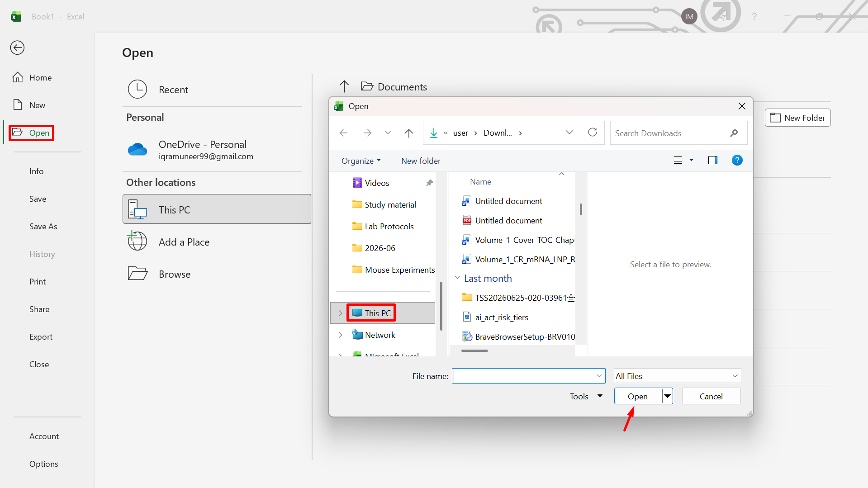Click the New Folder button in Excel
This screenshot has width=868, height=488.
[797, 118]
